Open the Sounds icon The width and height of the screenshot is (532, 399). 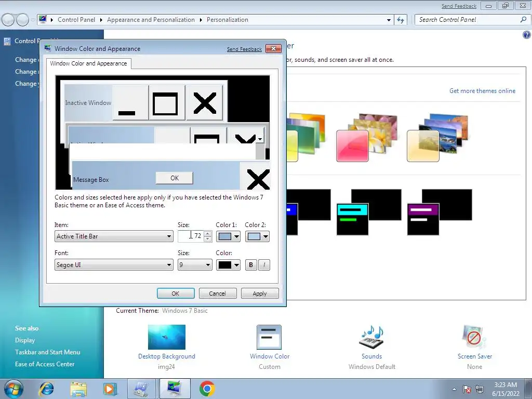coord(371,337)
